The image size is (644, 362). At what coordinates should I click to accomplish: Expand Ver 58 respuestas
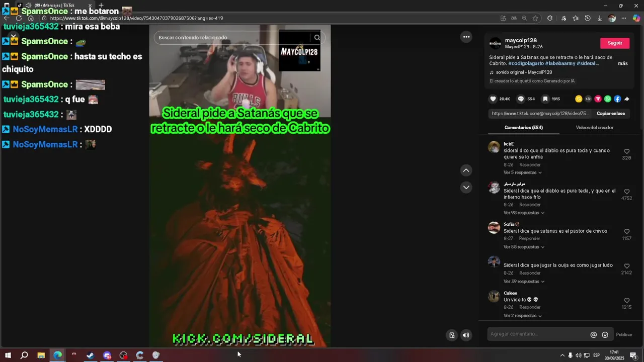tap(524, 247)
